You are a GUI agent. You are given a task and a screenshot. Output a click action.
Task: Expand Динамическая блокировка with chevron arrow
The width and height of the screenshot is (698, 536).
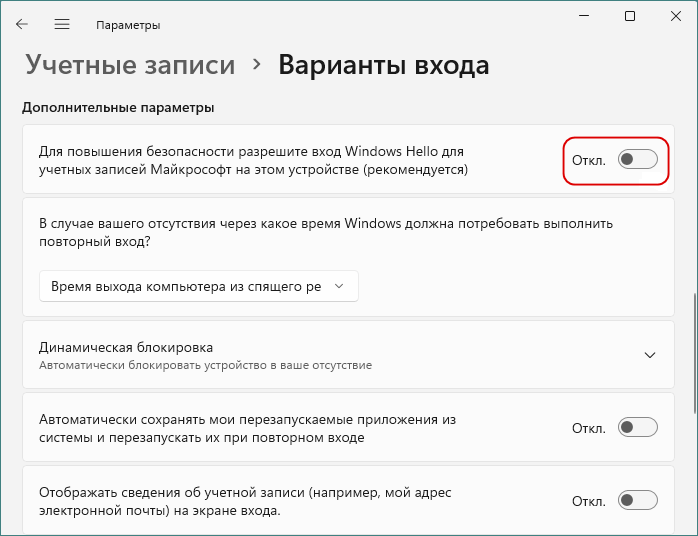coord(650,355)
